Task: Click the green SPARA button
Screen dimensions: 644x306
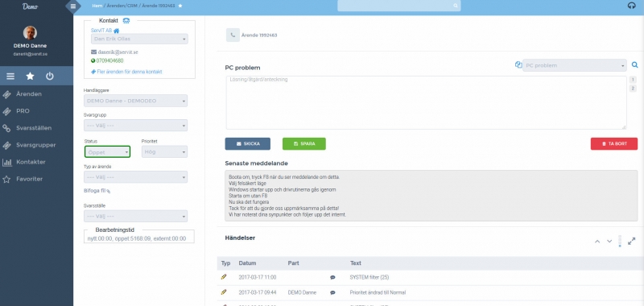Action: coord(304,144)
